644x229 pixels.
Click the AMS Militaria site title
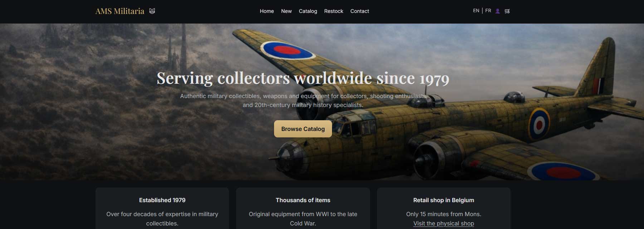click(x=120, y=11)
